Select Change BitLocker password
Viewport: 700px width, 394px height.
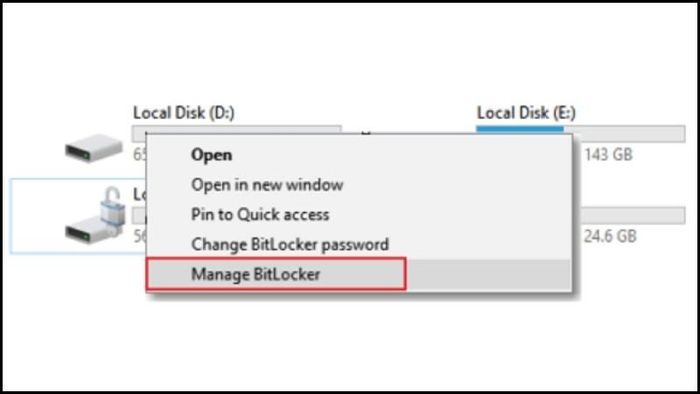tap(290, 245)
